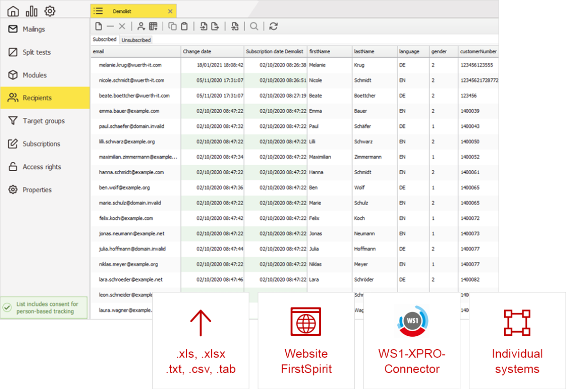This screenshot has height=392, width=566.
Task: Open the Recipients sidebar entry
Action: pyautogui.click(x=38, y=98)
